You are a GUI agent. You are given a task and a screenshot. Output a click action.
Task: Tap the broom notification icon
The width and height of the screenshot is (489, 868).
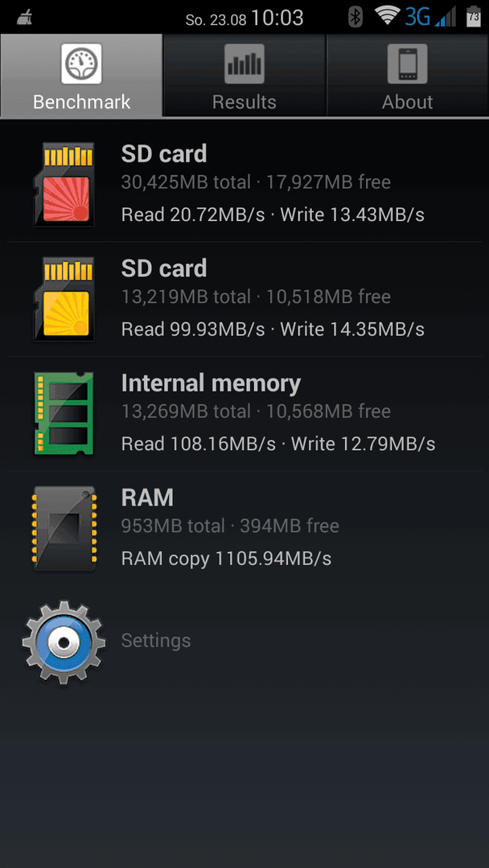point(24,18)
